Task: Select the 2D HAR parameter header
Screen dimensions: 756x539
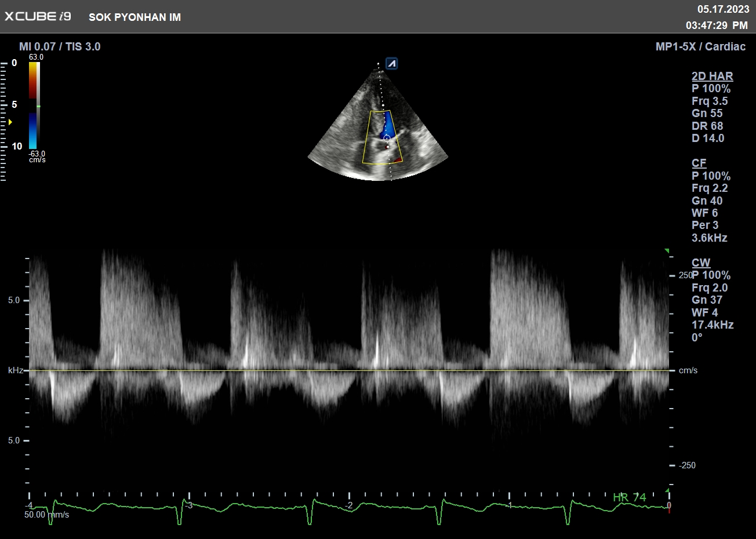Action: 712,76
